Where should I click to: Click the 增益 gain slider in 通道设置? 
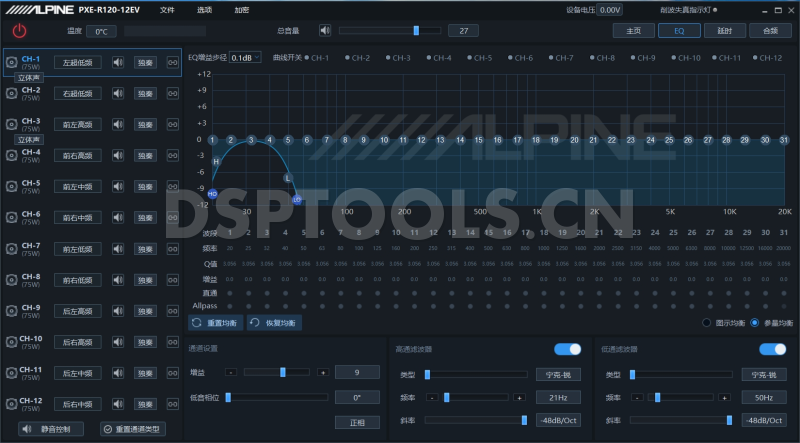(277, 373)
